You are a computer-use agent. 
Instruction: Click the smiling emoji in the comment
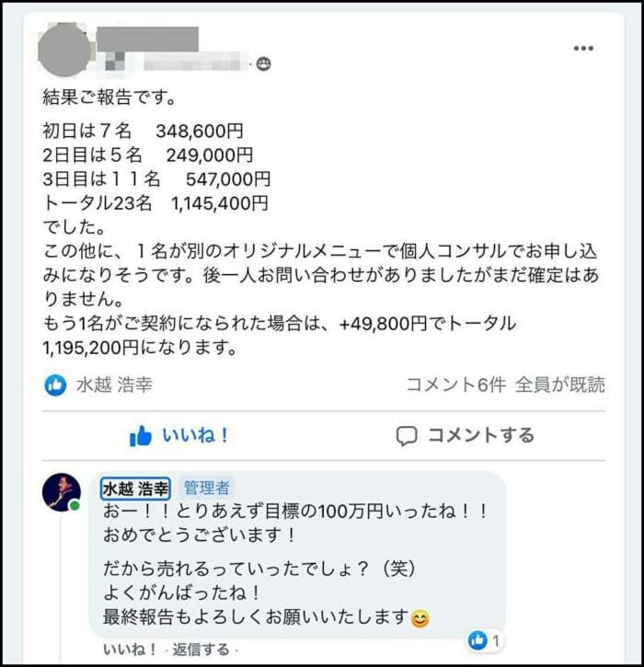pos(420,618)
